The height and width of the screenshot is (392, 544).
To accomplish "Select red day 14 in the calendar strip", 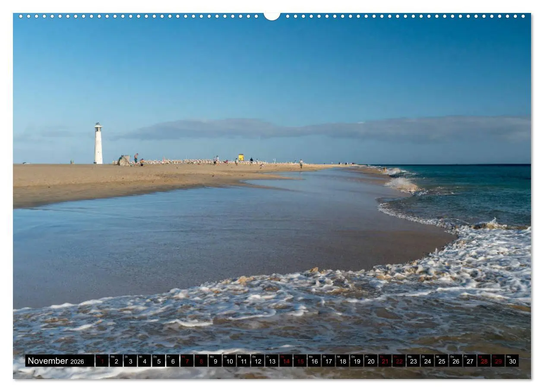I will click(286, 361).
